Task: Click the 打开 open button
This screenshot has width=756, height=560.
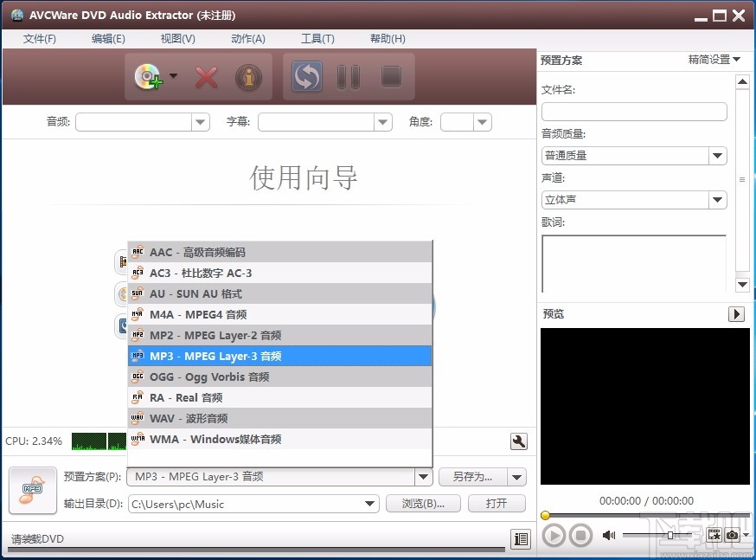Action: [x=497, y=504]
